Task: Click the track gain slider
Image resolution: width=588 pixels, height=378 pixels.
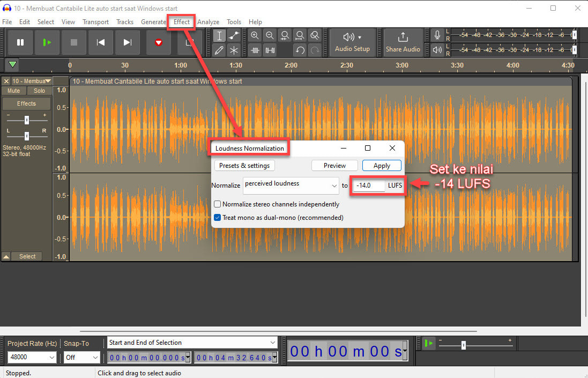Action: pyautogui.click(x=27, y=120)
